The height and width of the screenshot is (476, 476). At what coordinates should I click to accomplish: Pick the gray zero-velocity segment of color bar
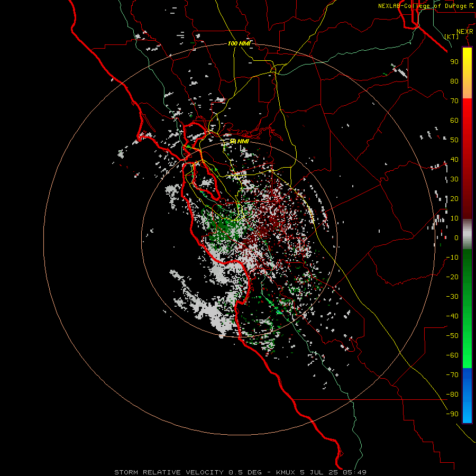[x=467, y=234]
